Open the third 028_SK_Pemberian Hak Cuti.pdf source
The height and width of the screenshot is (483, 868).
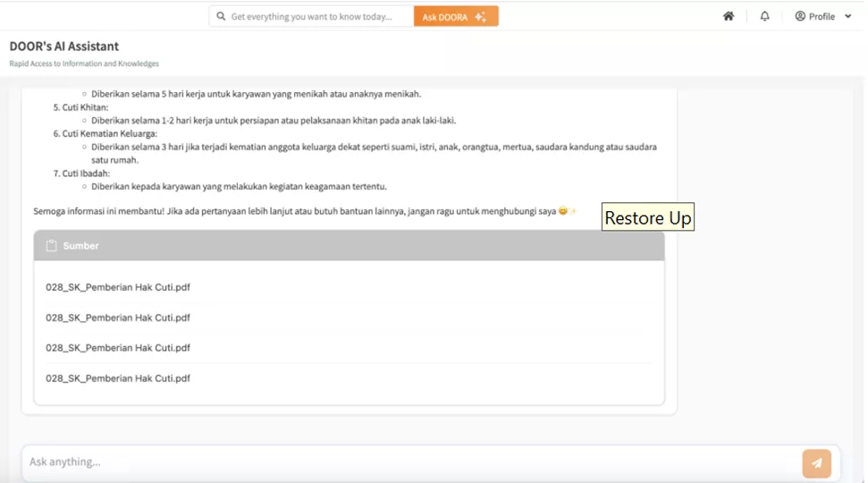point(118,348)
